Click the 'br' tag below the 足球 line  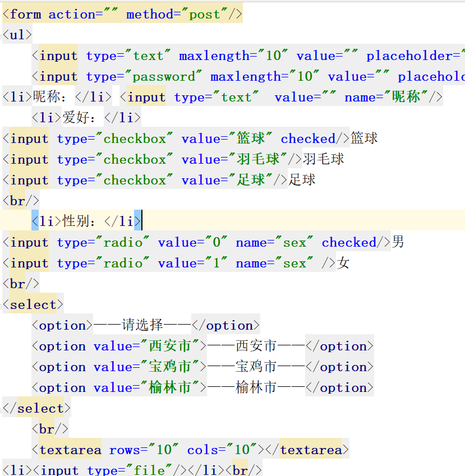(x=21, y=201)
